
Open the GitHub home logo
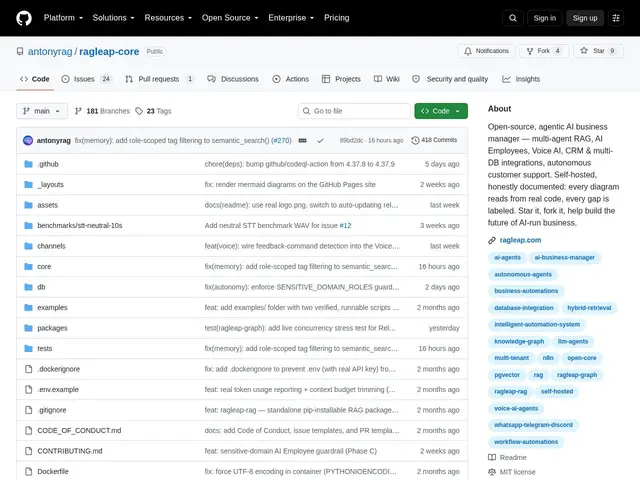(x=24, y=18)
